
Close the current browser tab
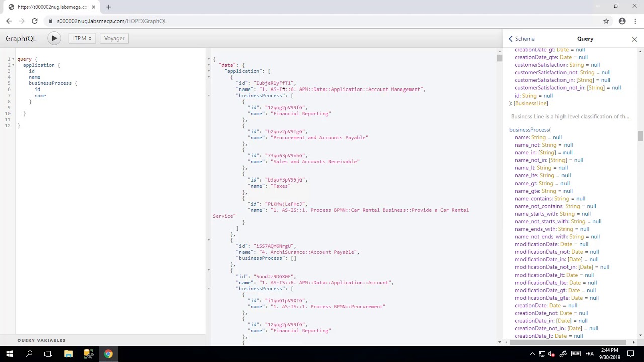[93, 7]
